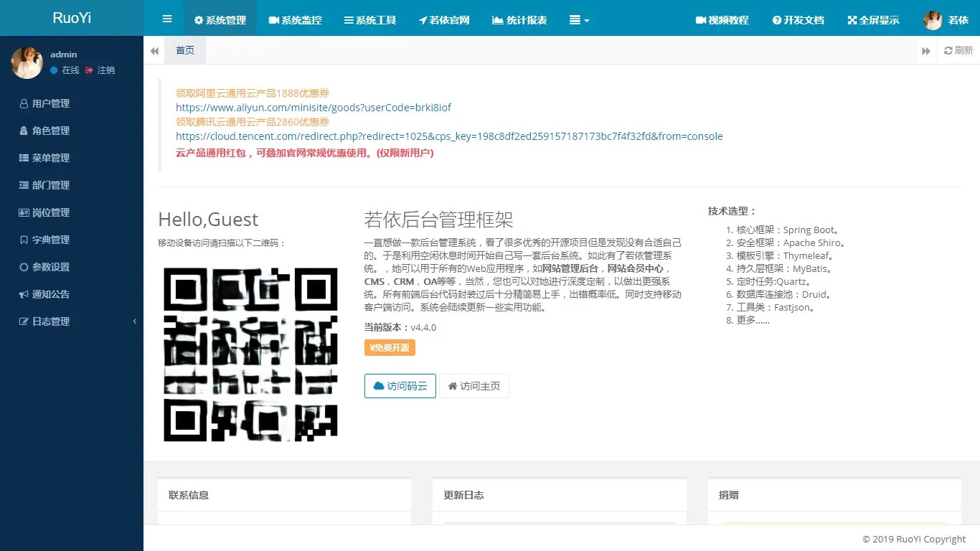Expand the list-icon dropdown in top bar
Viewport: 980px width, 551px height.
coord(579,20)
